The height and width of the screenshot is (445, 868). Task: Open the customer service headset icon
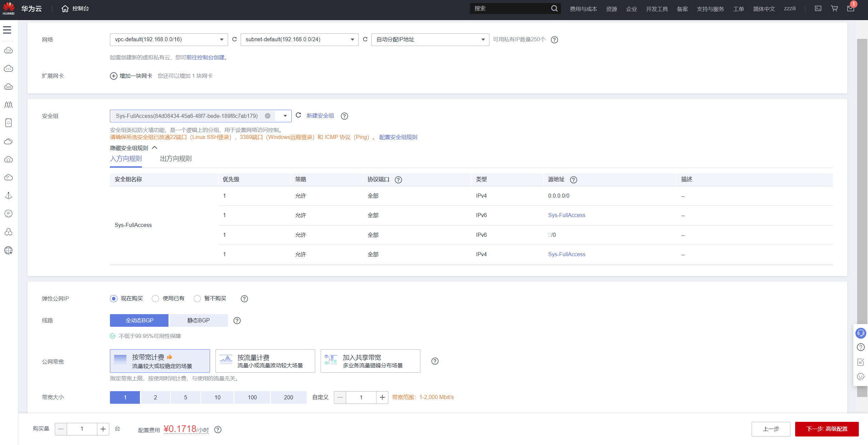click(861, 333)
